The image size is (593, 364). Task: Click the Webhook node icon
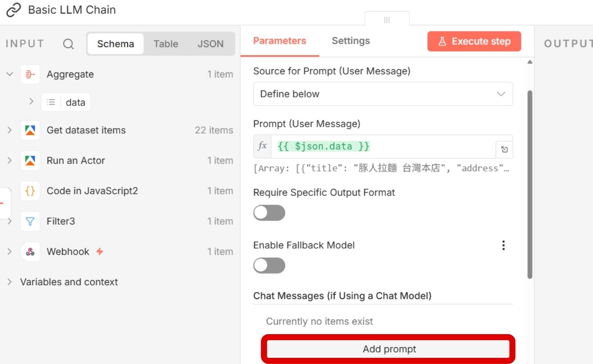(30, 252)
